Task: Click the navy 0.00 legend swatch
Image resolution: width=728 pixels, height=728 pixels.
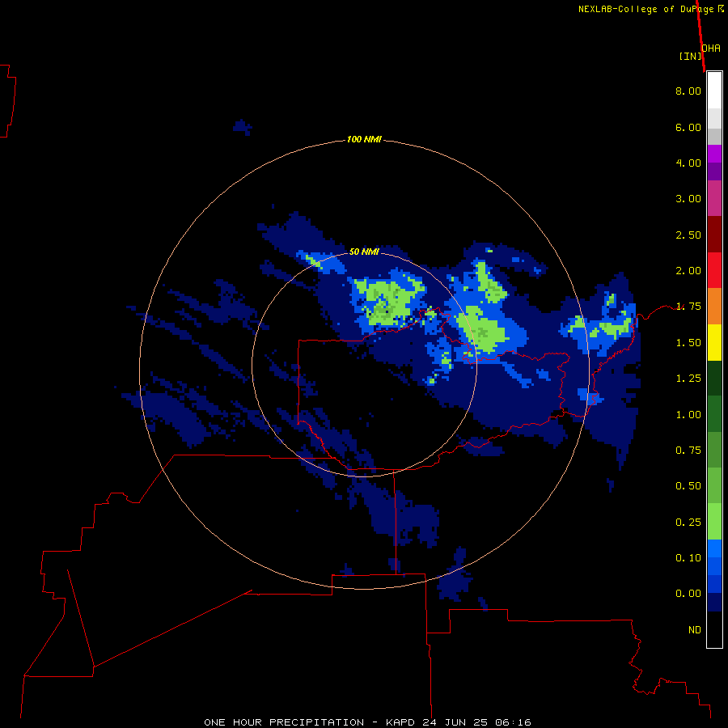Action: pos(714,602)
